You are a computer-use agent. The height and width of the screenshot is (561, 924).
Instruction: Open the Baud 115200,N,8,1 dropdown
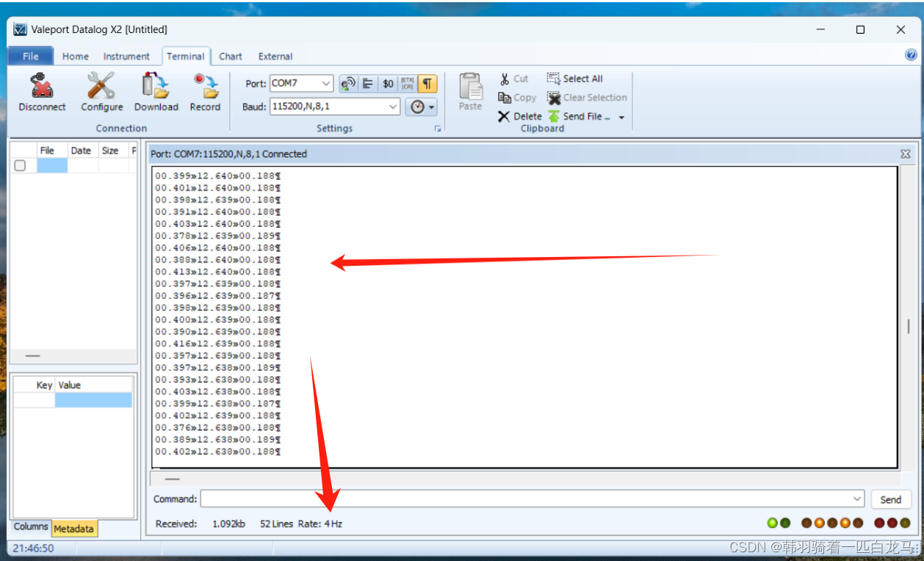pos(394,106)
